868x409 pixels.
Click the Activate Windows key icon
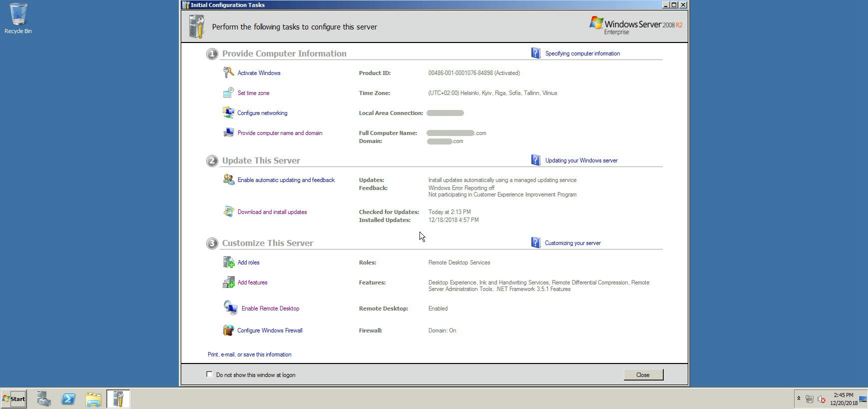pyautogui.click(x=228, y=73)
